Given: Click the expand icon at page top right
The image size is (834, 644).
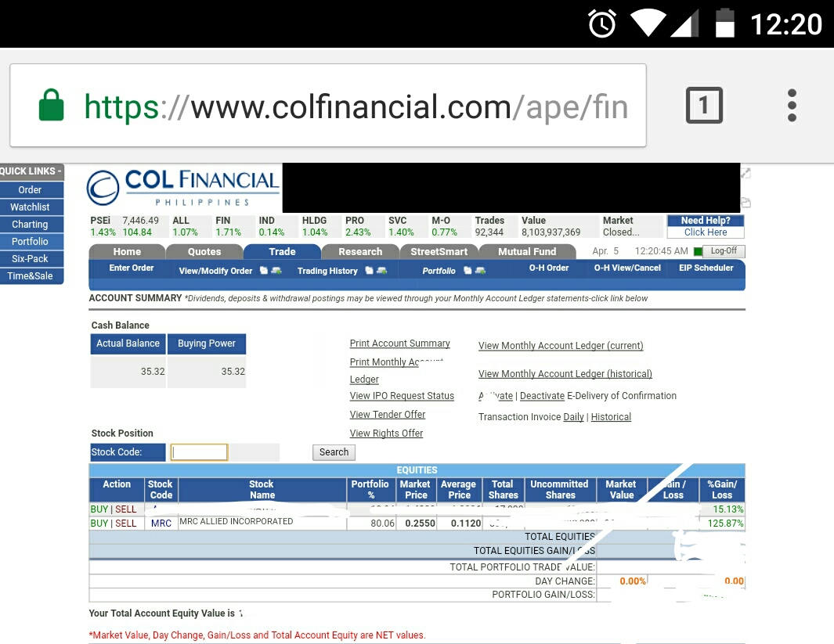Looking at the screenshot, I should point(746,173).
